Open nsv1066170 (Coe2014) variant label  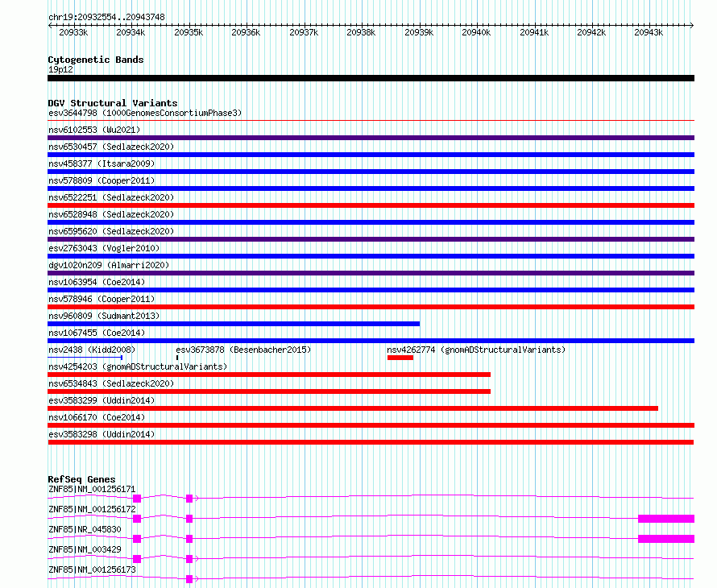click(x=97, y=417)
